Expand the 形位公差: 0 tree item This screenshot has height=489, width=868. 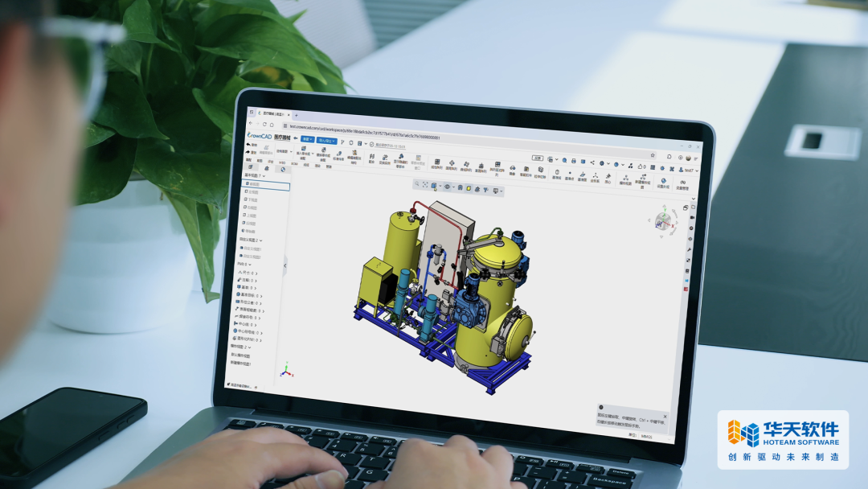260,303
